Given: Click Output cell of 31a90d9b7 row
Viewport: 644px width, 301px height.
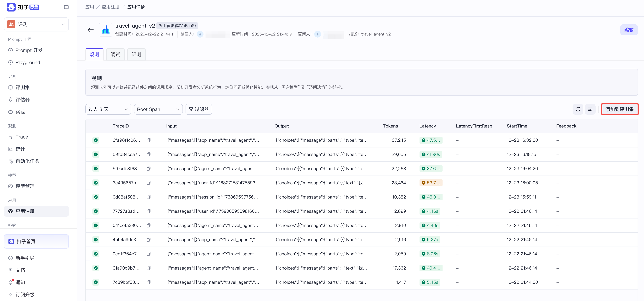Looking at the screenshot, I should [321, 268].
